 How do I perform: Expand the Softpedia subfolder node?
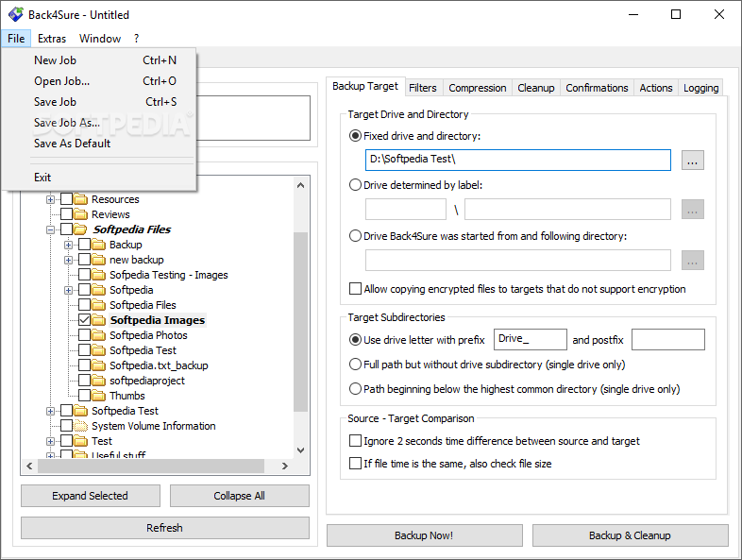point(68,290)
